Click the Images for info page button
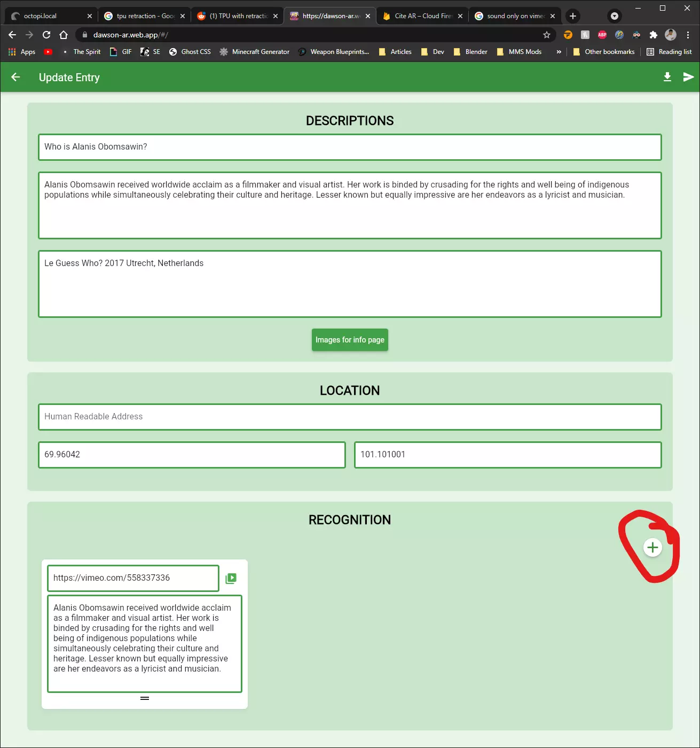 (350, 340)
